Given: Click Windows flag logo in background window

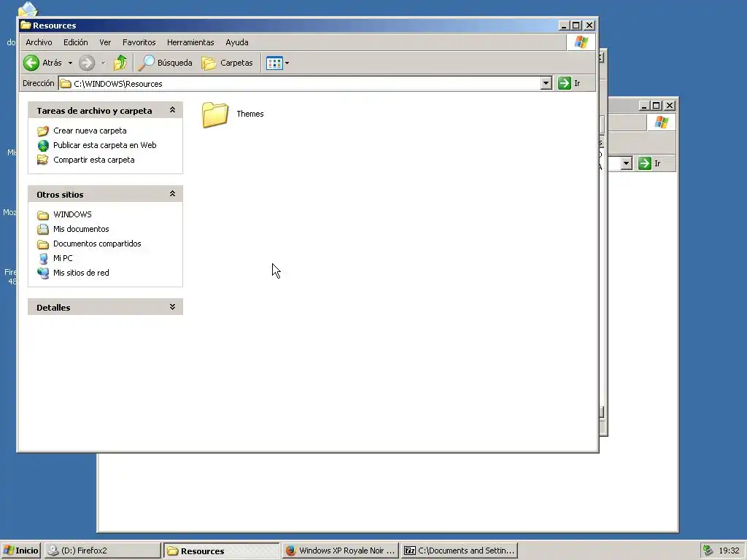Looking at the screenshot, I should [661, 122].
